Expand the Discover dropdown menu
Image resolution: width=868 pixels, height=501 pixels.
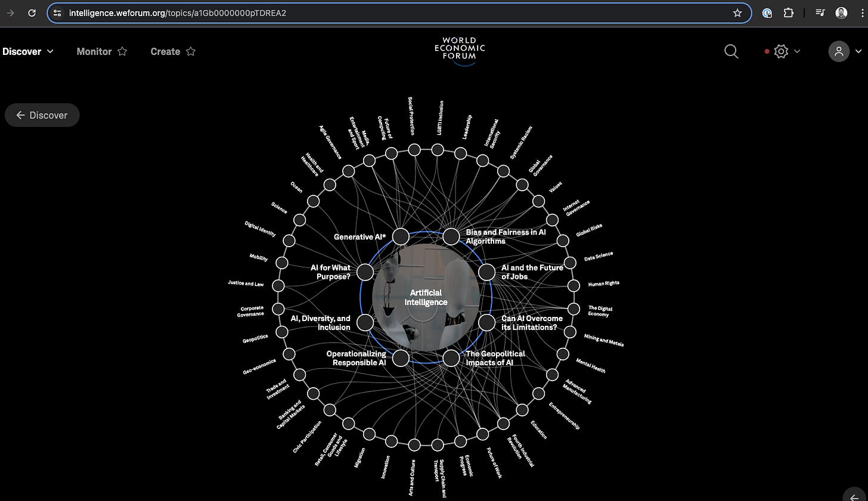pos(28,51)
